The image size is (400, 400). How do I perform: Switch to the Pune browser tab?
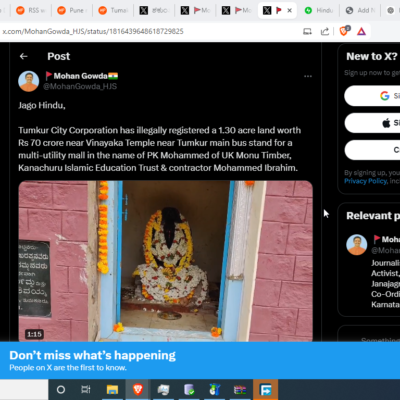[x=71, y=11]
